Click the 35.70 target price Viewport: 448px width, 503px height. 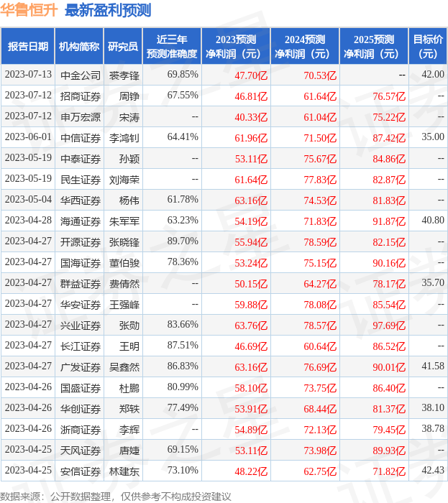pos(433,283)
